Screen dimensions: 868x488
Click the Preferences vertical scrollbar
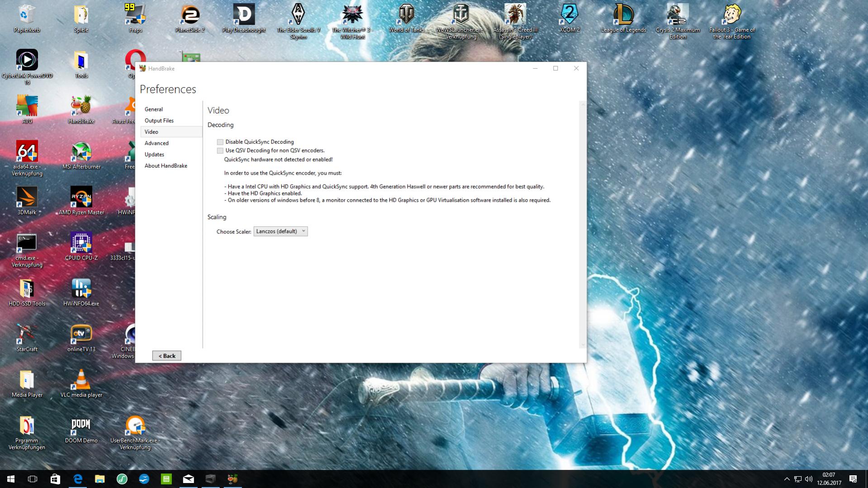pyautogui.click(x=583, y=224)
